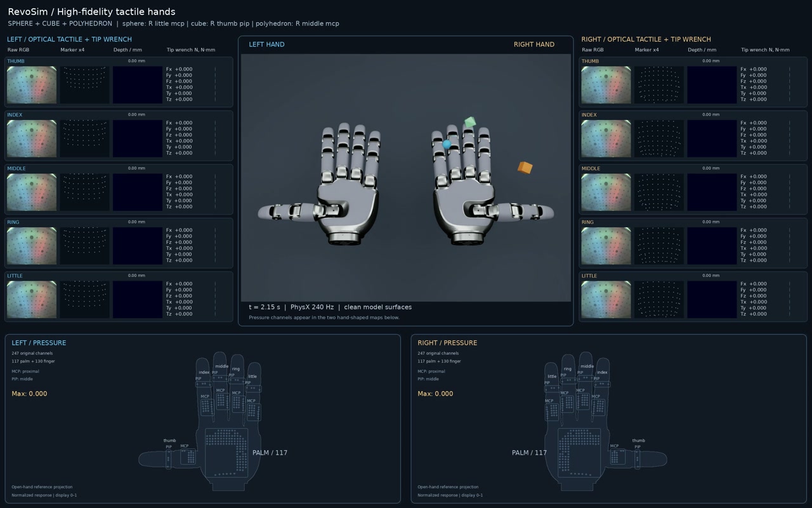Click the palm sensor grid on the left pressure map
This screenshot has width=812, height=508.
point(226,452)
